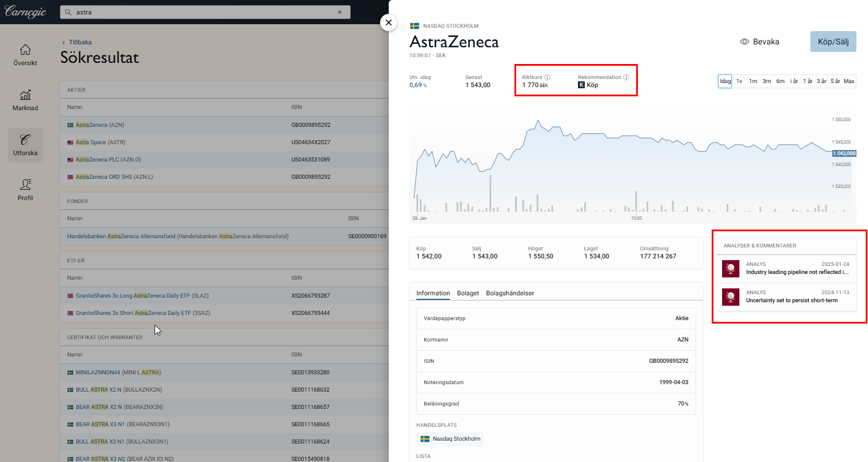868x462 pixels.
Task: Click the Högst value 1 550,50
Action: click(541, 256)
